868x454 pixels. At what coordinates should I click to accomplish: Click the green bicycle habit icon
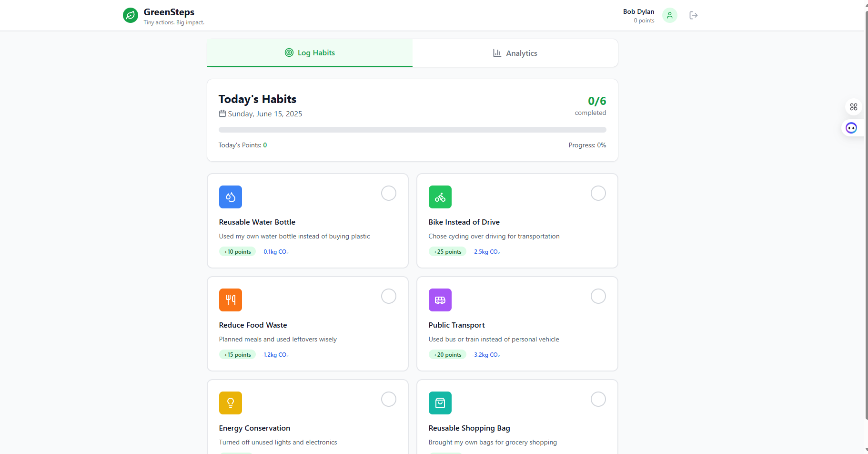coord(440,197)
